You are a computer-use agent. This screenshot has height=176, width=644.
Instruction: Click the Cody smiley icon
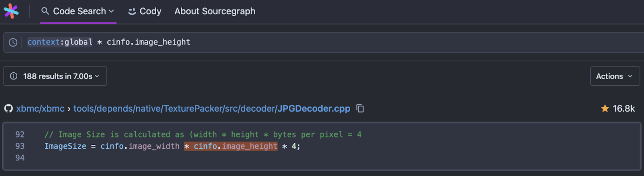tap(132, 12)
